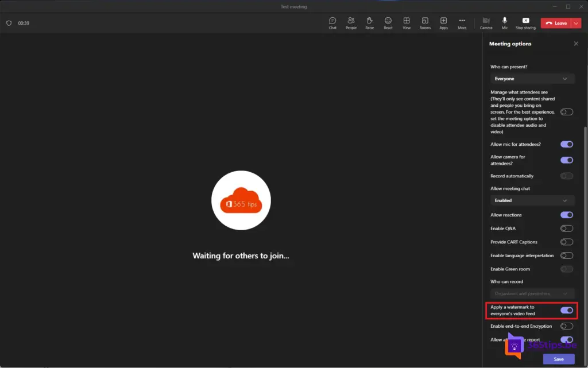Viewport: 588px width, 368px height.
Task: Raise your hand in the meeting
Action: pos(369,23)
